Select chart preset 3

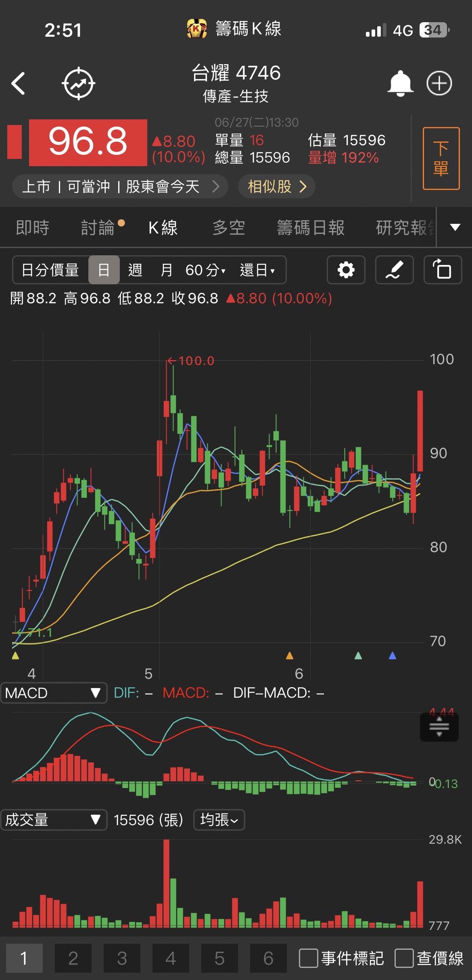tap(122, 958)
